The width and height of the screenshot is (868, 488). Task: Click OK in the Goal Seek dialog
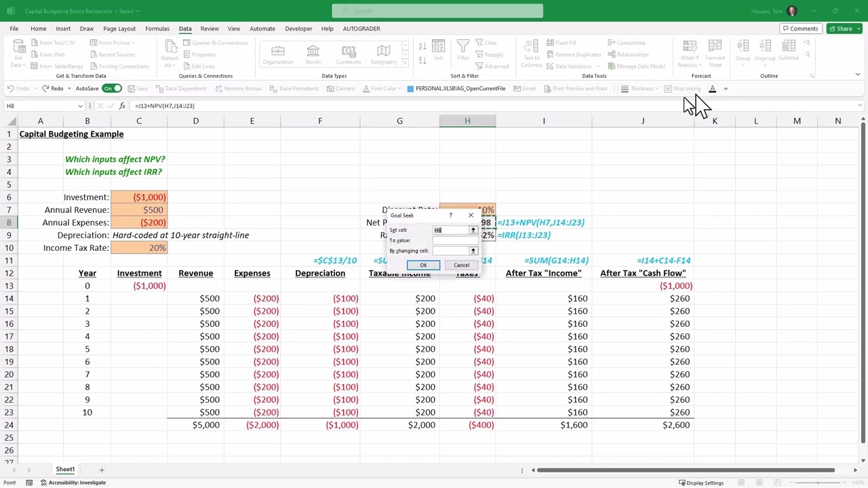tap(423, 265)
